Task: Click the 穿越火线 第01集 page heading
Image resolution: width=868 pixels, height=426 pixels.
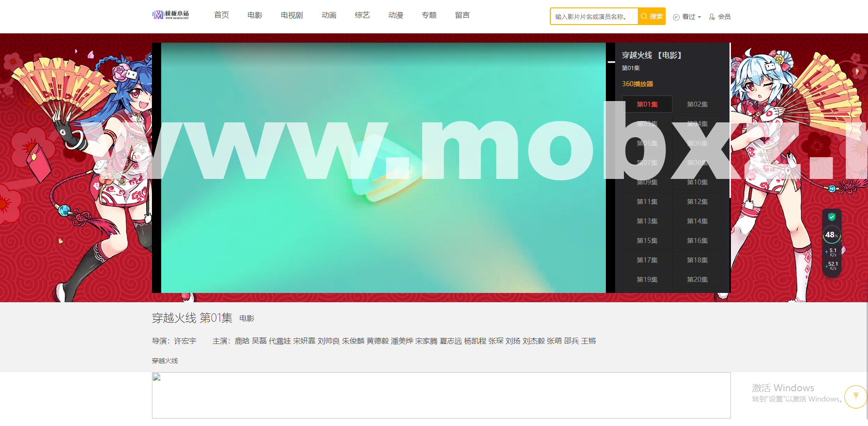Action: pos(192,318)
